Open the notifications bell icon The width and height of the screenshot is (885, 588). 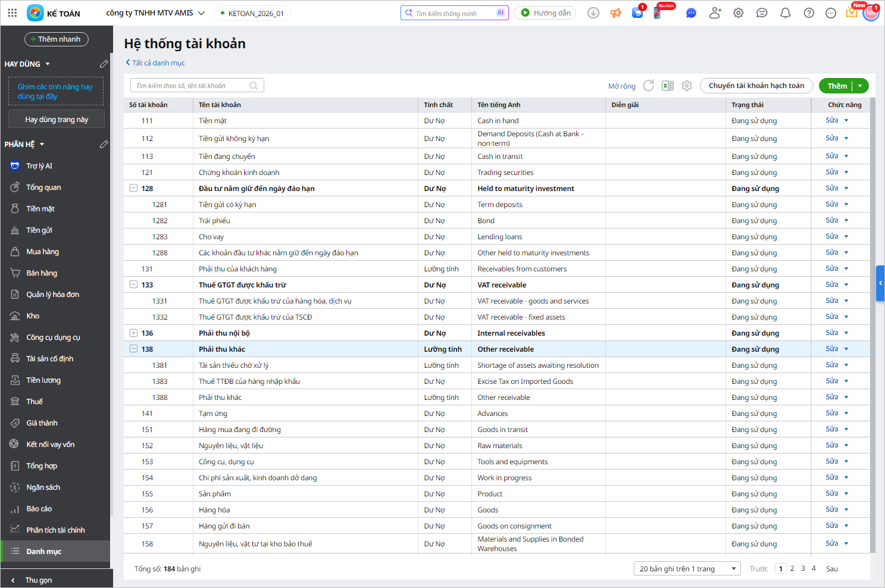click(785, 13)
